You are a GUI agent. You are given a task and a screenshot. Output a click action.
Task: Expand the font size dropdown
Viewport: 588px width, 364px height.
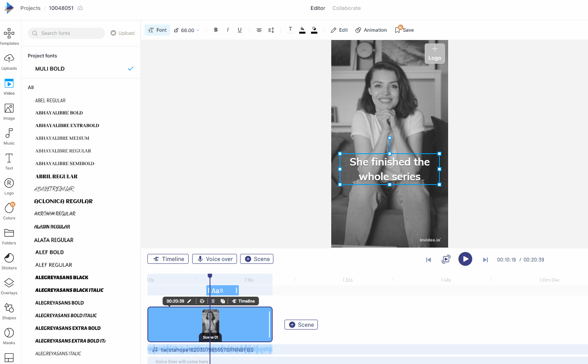pos(197,30)
